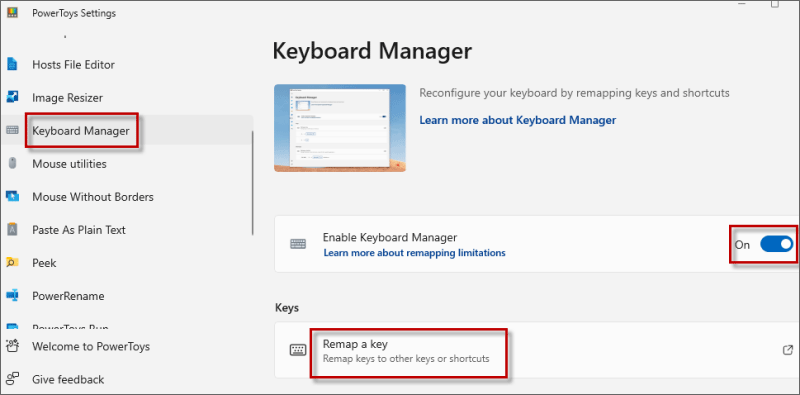Click the Paste As Plain Text icon
The height and width of the screenshot is (395, 800).
12,230
